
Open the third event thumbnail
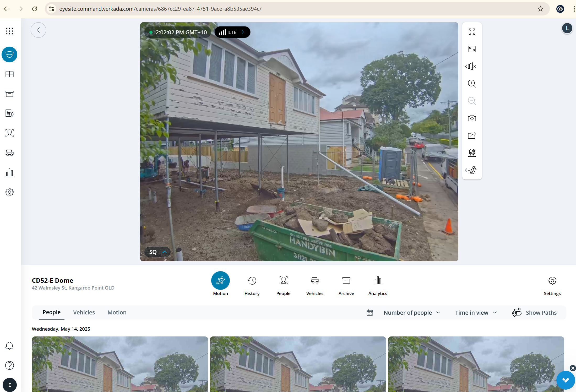click(476, 364)
